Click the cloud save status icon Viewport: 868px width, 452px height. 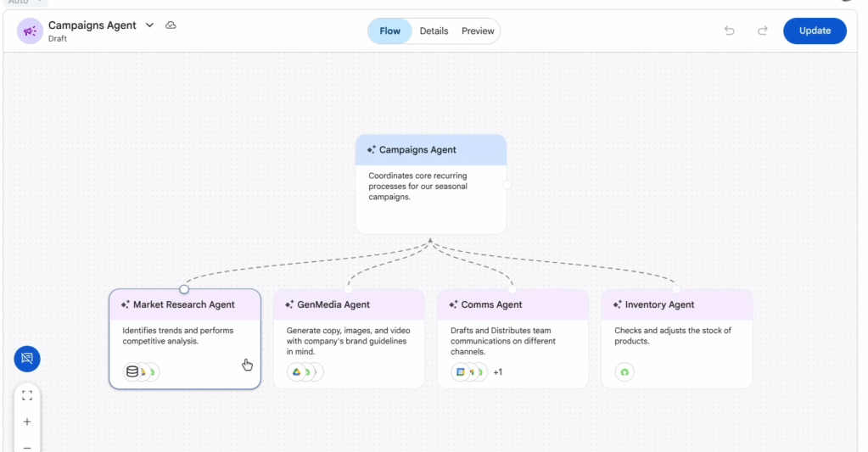click(171, 25)
